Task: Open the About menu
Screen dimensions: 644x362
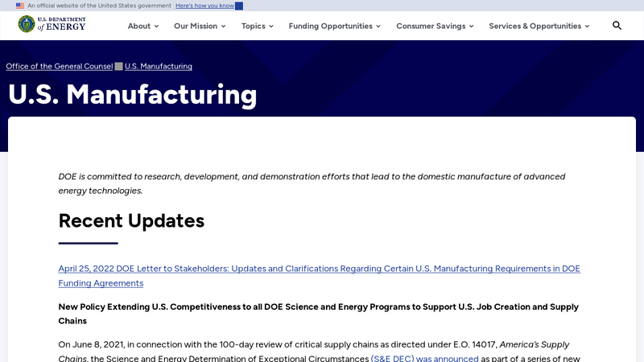Action: (143, 26)
